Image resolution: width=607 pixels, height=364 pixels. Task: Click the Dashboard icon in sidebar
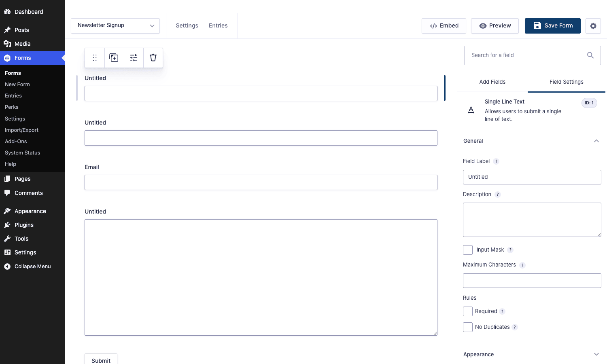(x=7, y=12)
